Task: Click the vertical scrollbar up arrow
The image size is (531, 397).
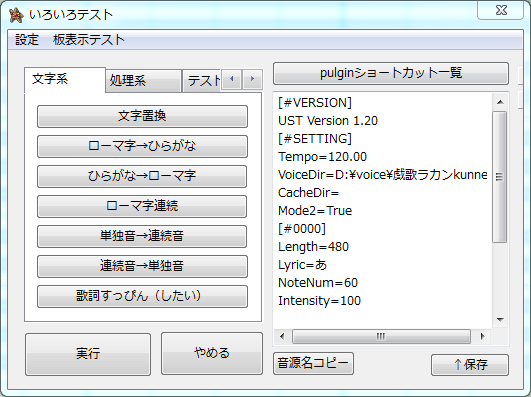Action: [500, 102]
